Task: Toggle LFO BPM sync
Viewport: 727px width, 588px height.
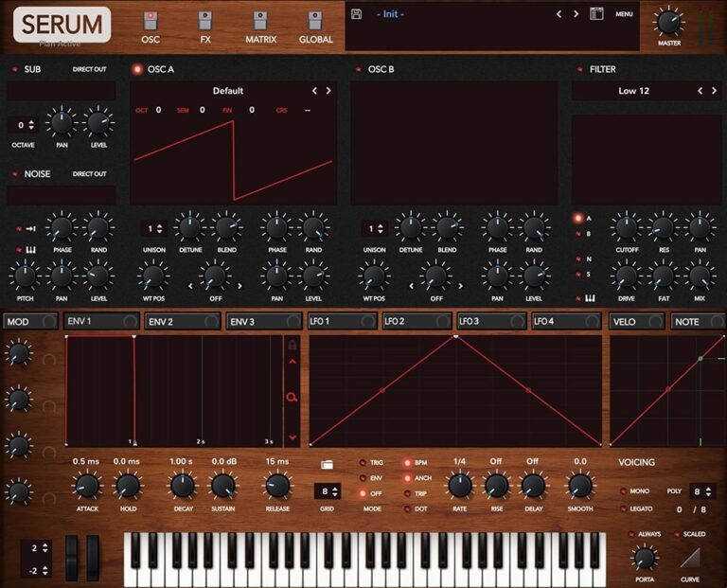Action: (x=407, y=462)
